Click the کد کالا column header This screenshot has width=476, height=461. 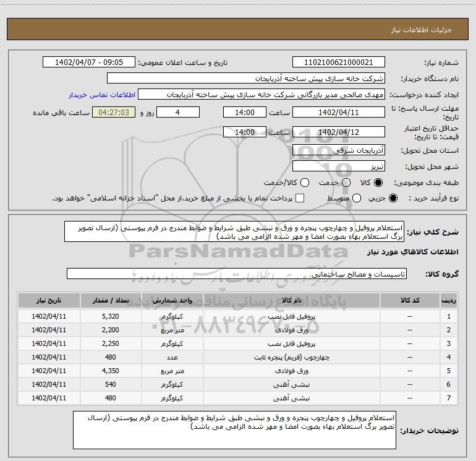point(410,301)
